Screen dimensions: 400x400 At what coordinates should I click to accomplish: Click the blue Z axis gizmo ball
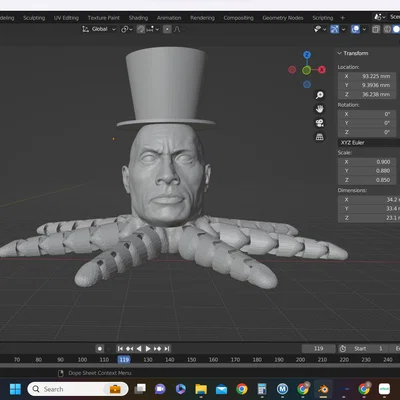click(307, 55)
